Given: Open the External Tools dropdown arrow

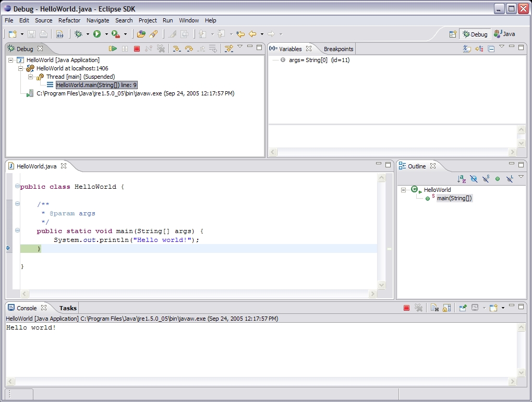Looking at the screenshot, I should pyautogui.click(x=125, y=34).
